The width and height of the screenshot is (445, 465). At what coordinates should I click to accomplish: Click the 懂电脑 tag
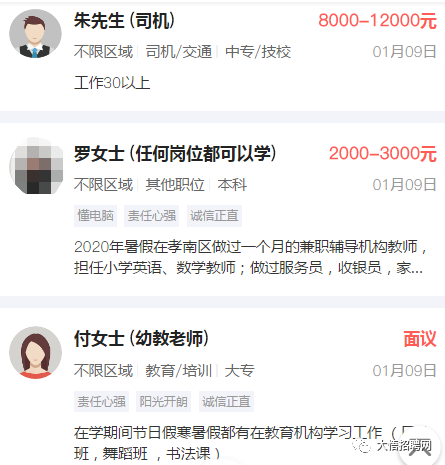[95, 216]
